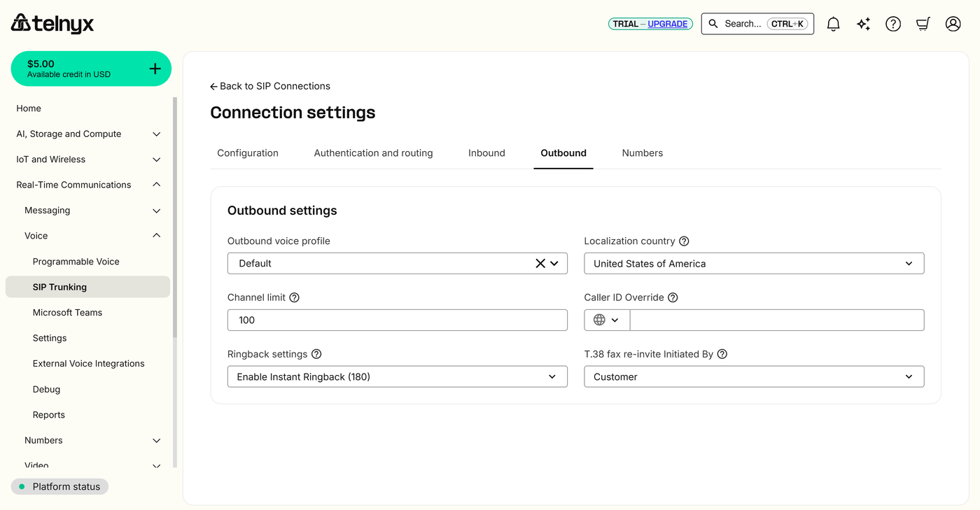The image size is (980, 510).
Task: Open the user account profile icon
Action: 953,24
